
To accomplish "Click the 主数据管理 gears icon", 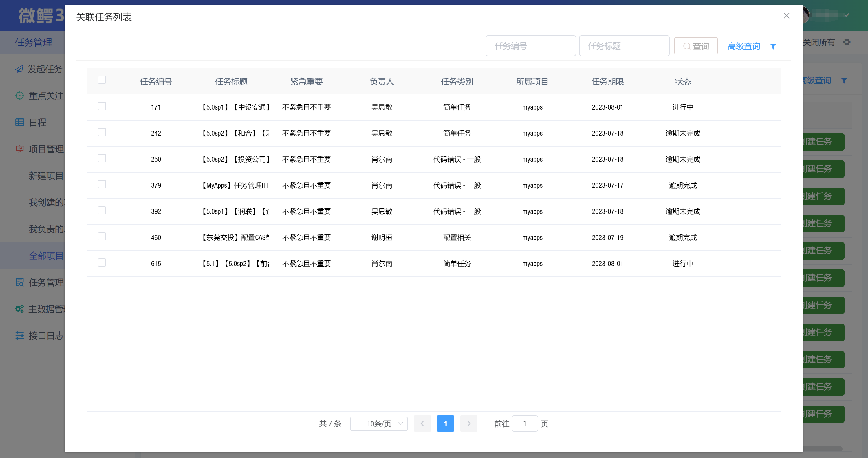I will click(x=20, y=309).
